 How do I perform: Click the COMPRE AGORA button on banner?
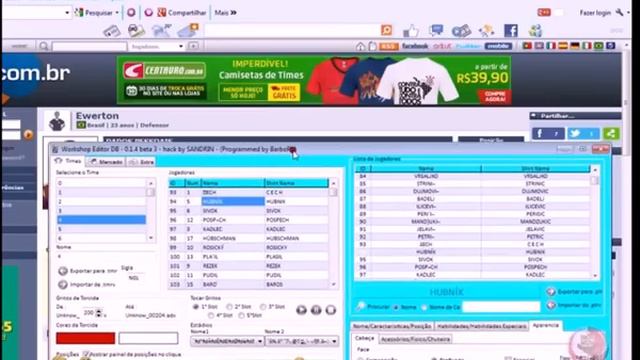click(494, 96)
